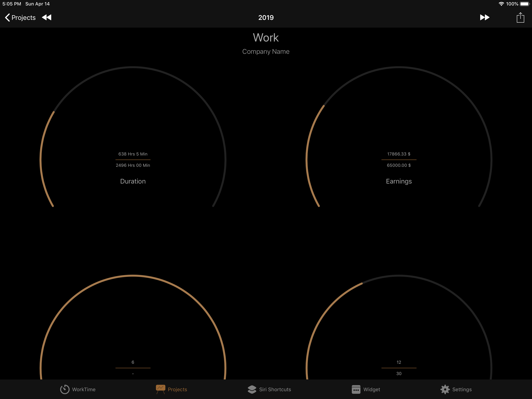Go back to Projects list
This screenshot has width=532, height=399.
(20, 18)
